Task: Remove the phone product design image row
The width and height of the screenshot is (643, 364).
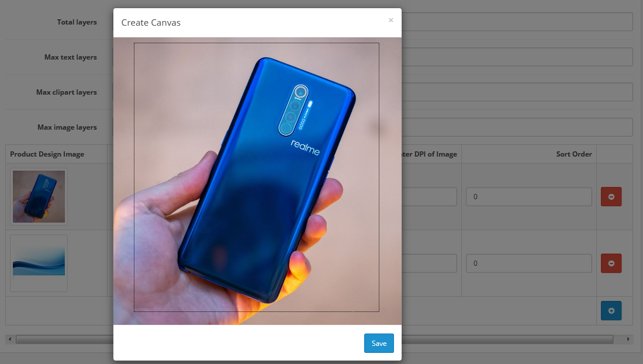Action: tap(611, 197)
